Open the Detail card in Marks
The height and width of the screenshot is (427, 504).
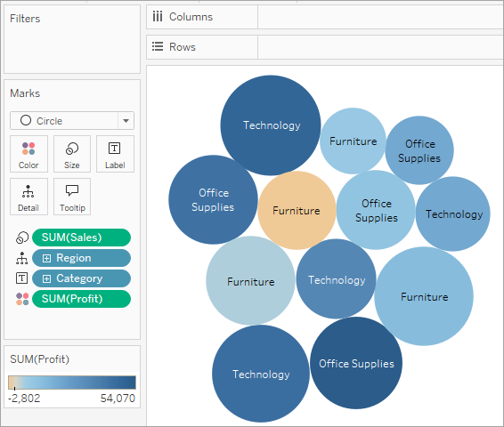click(x=28, y=197)
